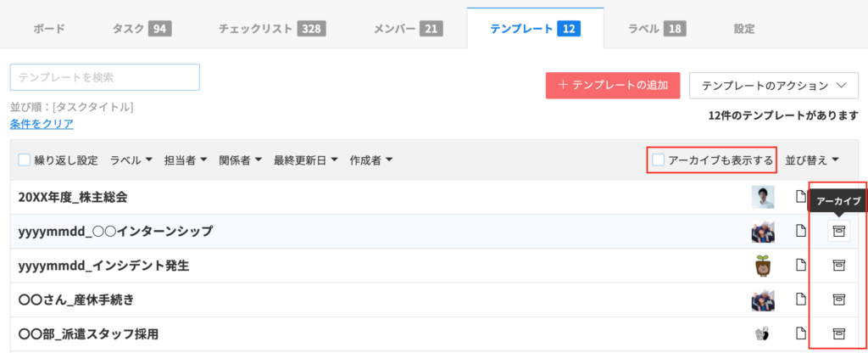Focus the テンプレートを検索 search field
The width and height of the screenshot is (868, 353).
(104, 77)
